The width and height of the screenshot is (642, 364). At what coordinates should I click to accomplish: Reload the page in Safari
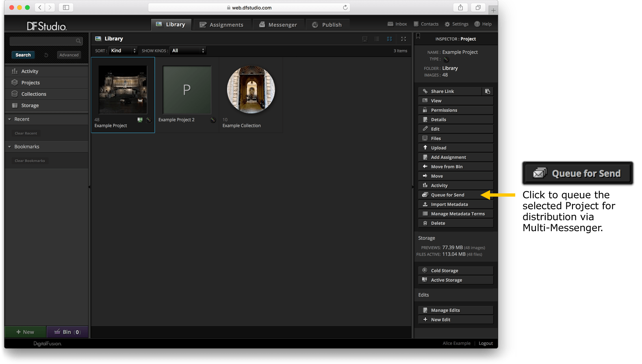tap(345, 7)
